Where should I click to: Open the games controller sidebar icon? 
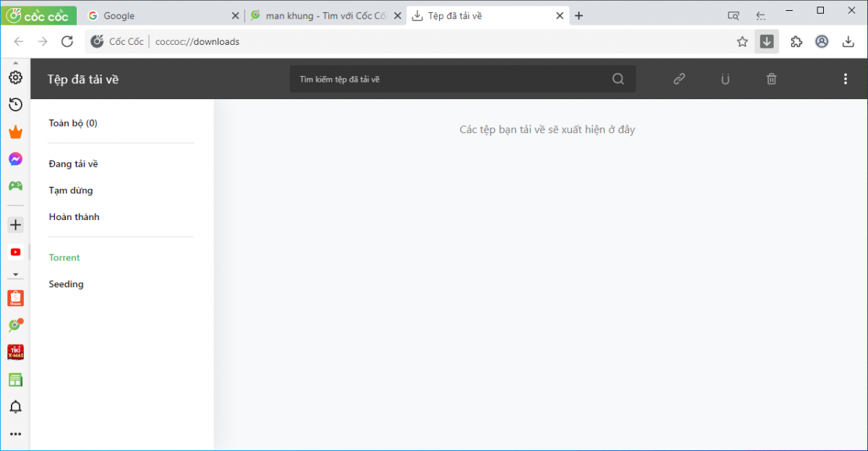coord(15,185)
